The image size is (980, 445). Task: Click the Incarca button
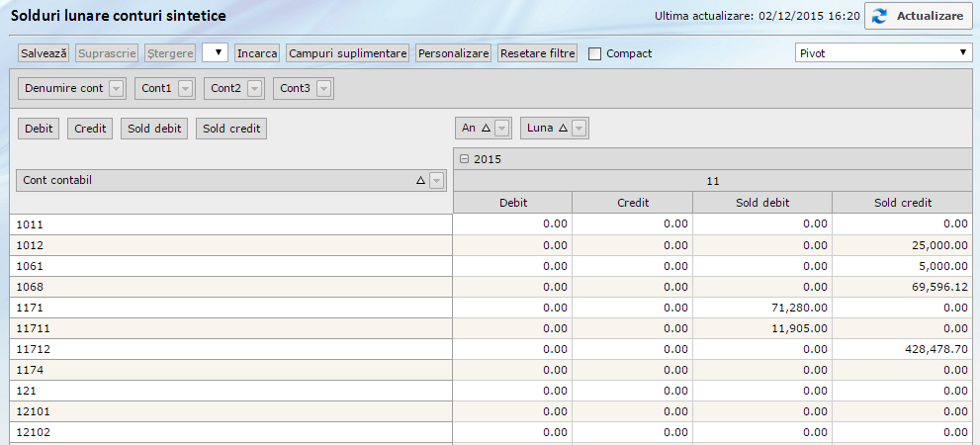point(257,52)
